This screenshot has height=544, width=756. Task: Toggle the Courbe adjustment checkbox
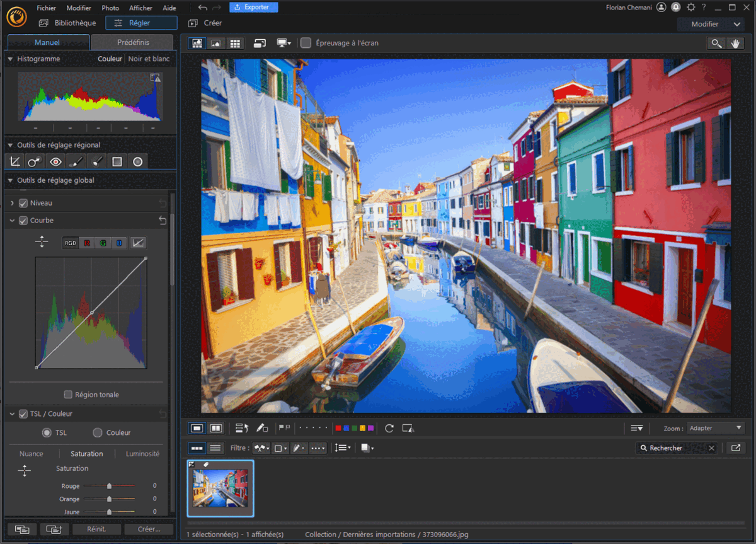pyautogui.click(x=23, y=220)
